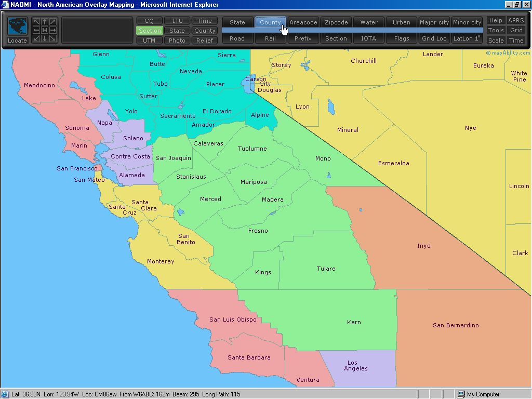Click the Sacramento county label
Viewport: 532px width, 399px height.
(x=178, y=116)
